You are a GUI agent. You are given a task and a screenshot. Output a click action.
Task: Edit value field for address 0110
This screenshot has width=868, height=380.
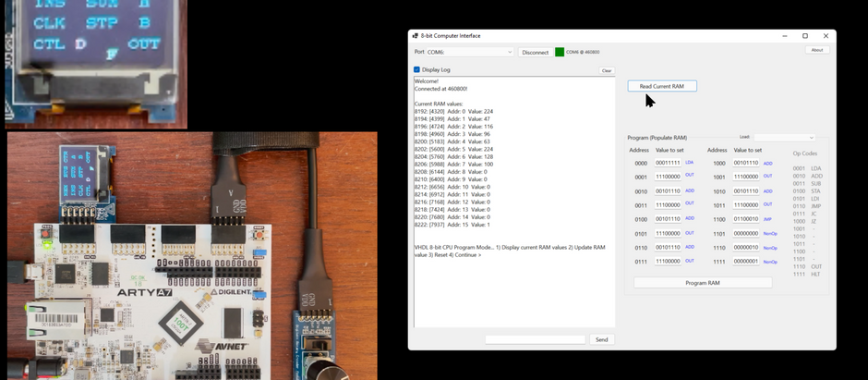pyautogui.click(x=668, y=247)
